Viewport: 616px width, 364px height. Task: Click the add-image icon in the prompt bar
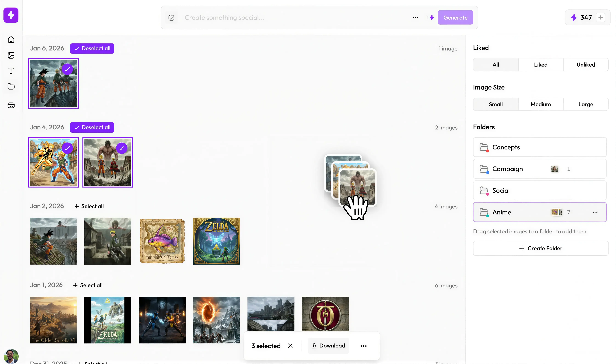[171, 17]
